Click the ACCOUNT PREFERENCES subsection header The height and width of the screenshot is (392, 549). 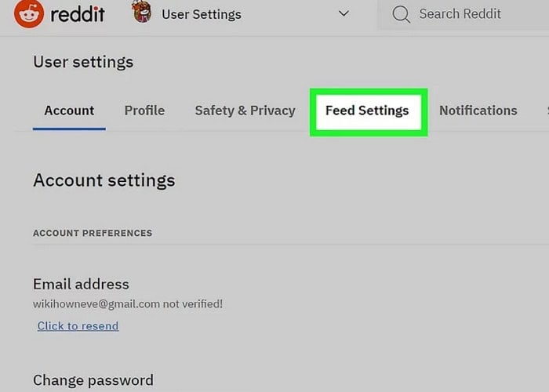tap(93, 233)
